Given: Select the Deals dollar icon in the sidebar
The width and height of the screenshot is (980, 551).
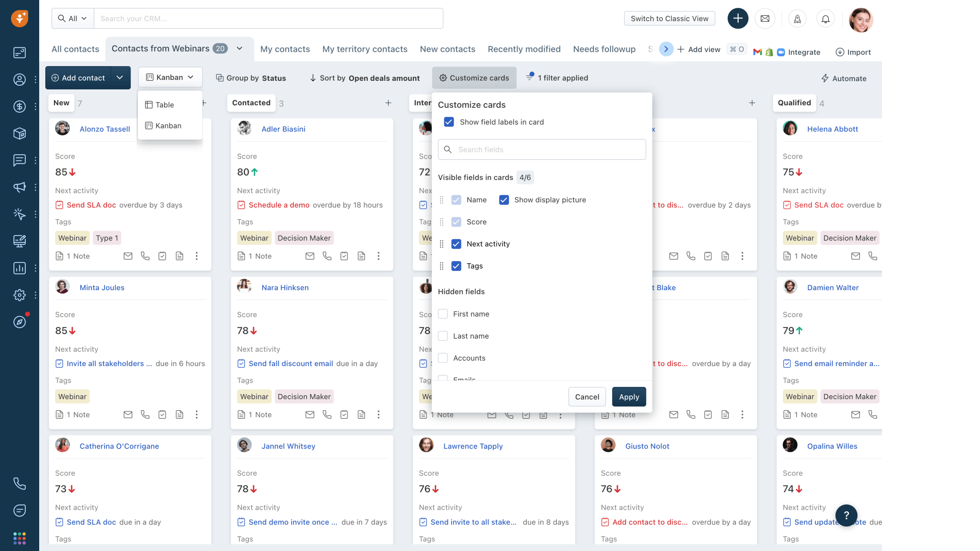Looking at the screenshot, I should click(x=19, y=107).
